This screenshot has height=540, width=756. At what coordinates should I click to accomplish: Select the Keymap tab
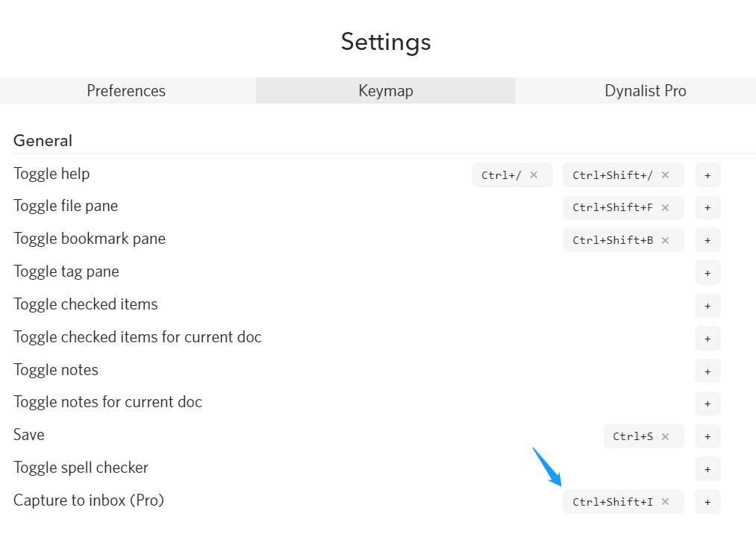(x=385, y=91)
